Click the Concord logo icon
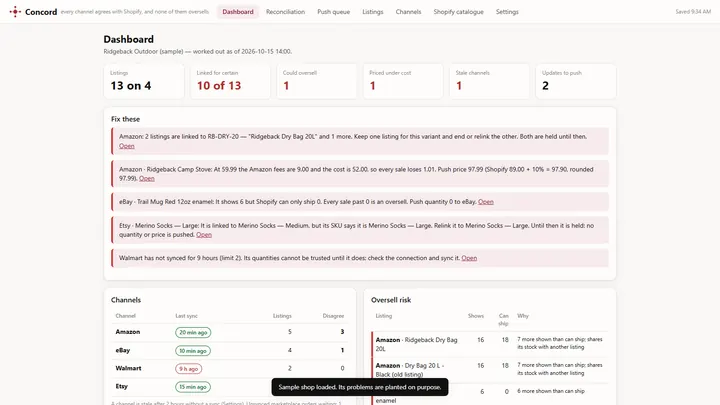 pos(15,12)
